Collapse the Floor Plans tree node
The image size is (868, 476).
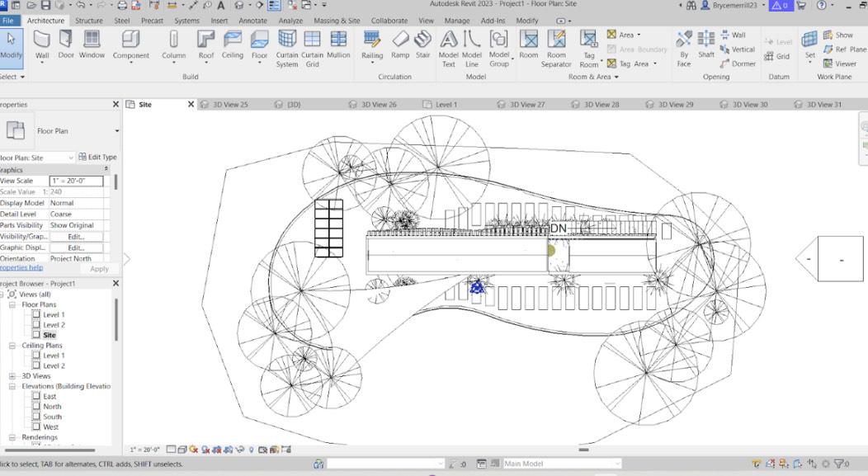[x=12, y=304]
